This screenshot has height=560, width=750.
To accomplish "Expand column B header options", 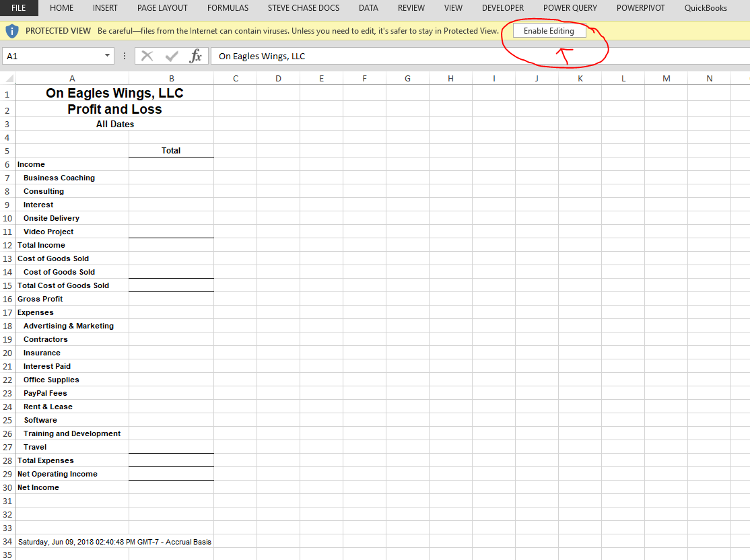I will pyautogui.click(x=171, y=78).
